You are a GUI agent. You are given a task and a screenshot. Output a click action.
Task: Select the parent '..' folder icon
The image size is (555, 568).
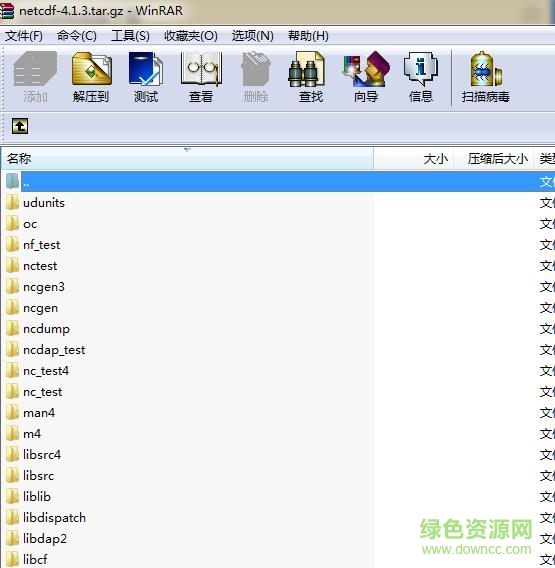[x=12, y=181]
